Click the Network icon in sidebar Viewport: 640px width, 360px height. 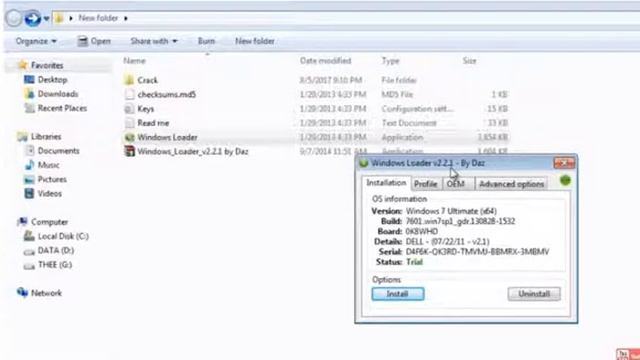(x=22, y=293)
